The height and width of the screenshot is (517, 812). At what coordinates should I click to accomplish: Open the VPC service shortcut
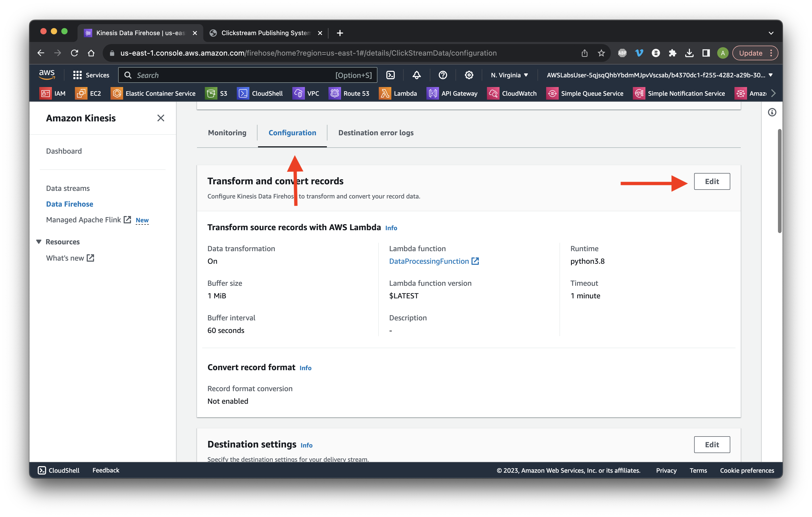pyautogui.click(x=306, y=94)
